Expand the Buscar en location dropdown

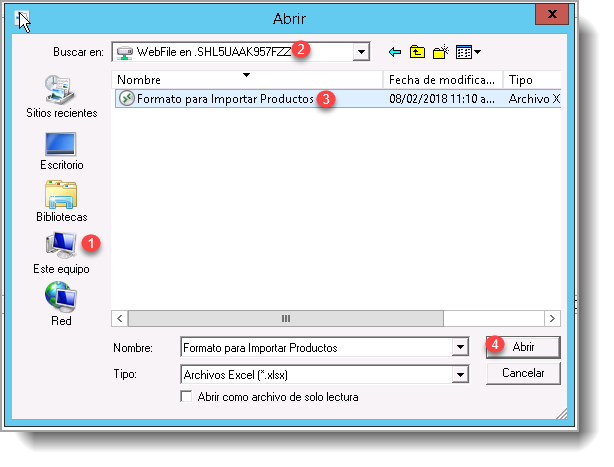point(361,52)
